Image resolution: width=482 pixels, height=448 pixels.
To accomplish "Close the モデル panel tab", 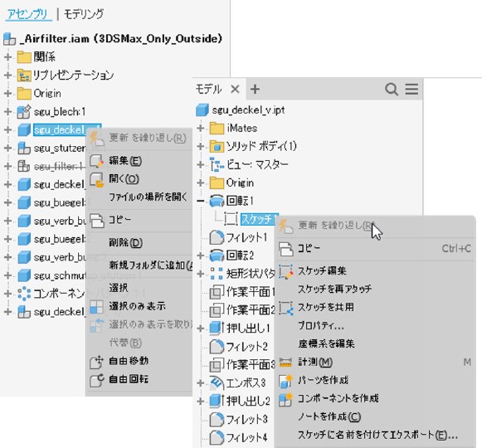I will click(x=235, y=90).
